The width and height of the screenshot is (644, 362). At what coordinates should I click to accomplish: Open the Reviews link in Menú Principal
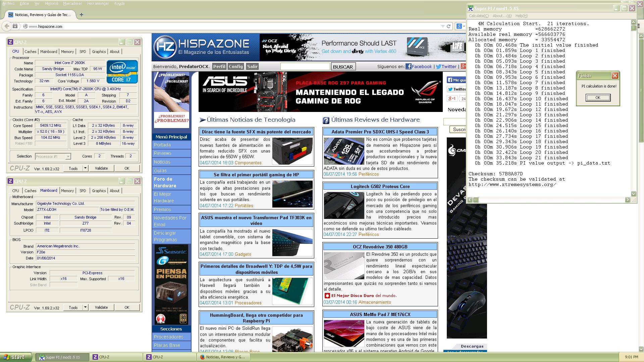(162, 153)
